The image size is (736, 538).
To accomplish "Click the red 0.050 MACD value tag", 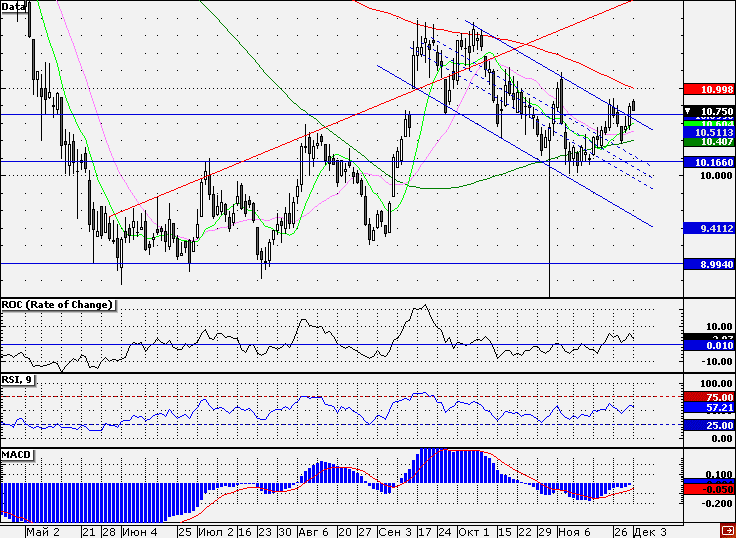I will (x=707, y=489).
